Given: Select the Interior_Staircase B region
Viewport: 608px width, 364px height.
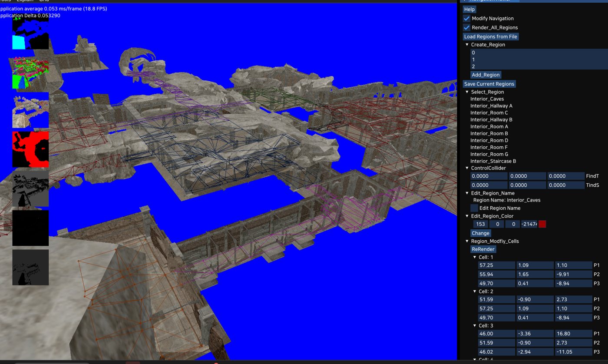Looking at the screenshot, I should point(493,161).
